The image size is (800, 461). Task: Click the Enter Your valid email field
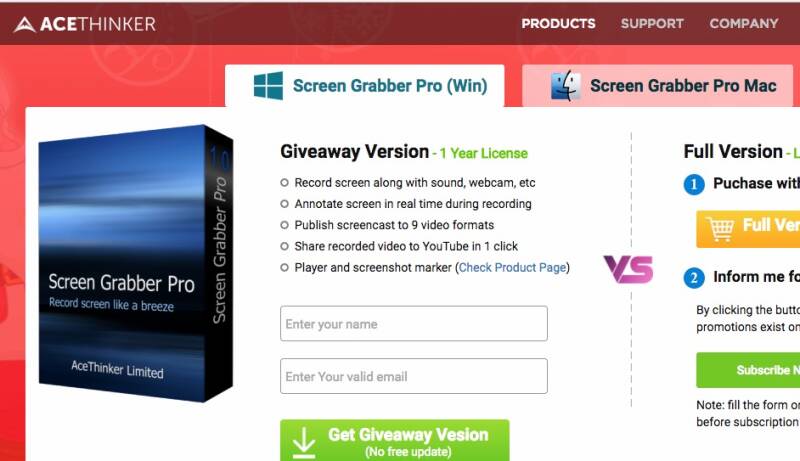point(414,376)
